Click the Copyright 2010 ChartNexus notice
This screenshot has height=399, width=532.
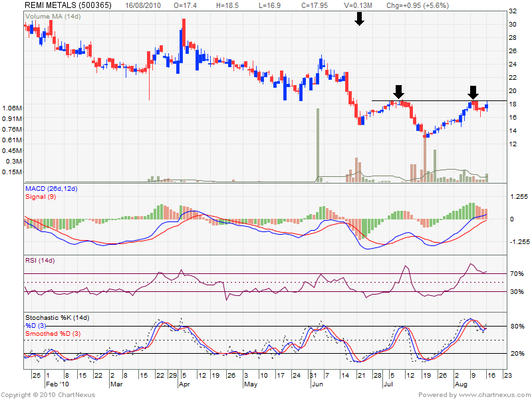pyautogui.click(x=50, y=394)
